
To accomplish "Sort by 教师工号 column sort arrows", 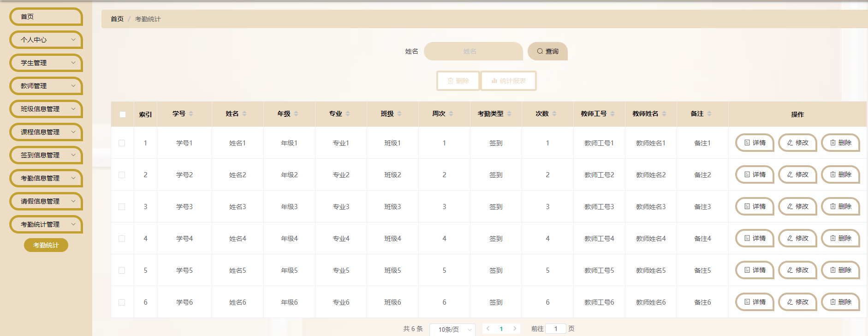I will [612, 114].
